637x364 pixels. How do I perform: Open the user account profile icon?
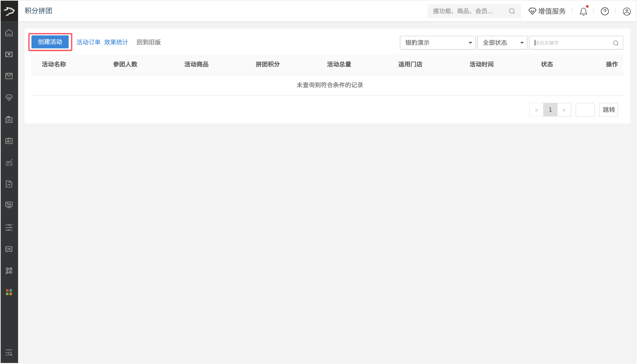pos(626,12)
